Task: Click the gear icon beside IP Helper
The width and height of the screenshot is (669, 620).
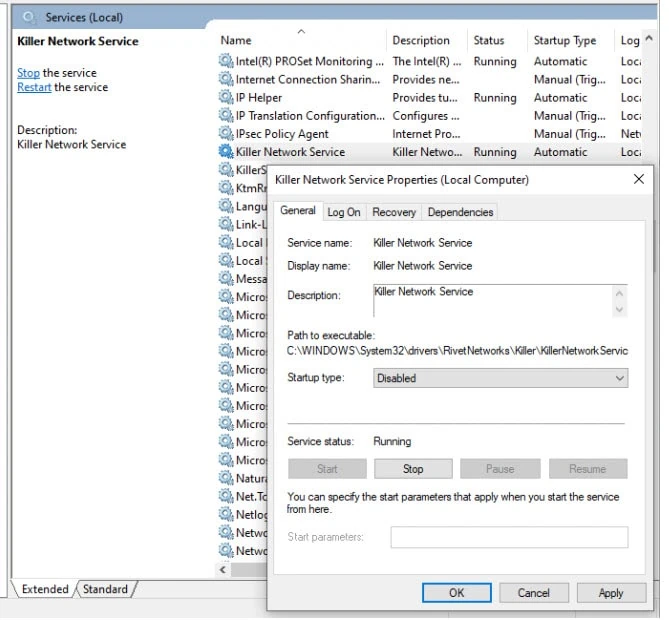Action: click(226, 97)
